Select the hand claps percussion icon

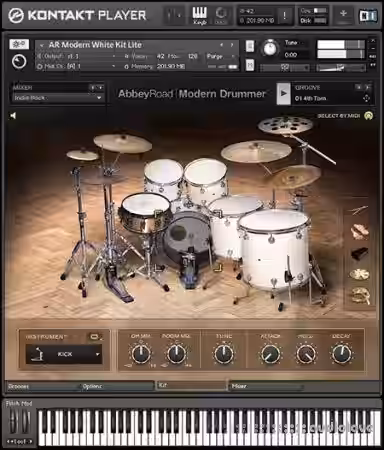tap(359, 232)
